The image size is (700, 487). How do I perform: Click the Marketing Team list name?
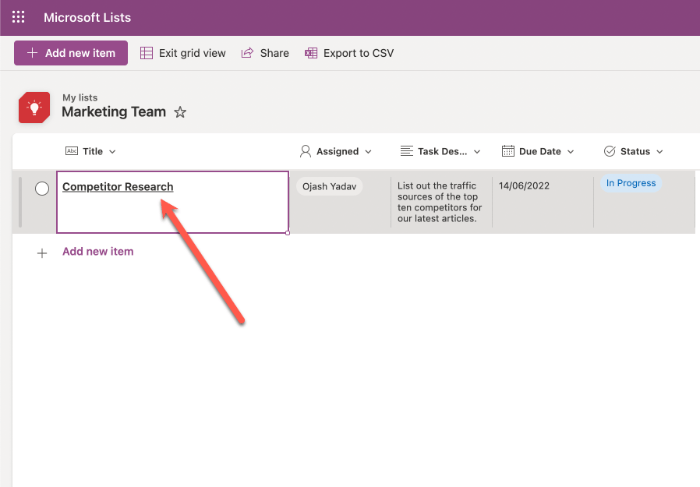pos(114,112)
